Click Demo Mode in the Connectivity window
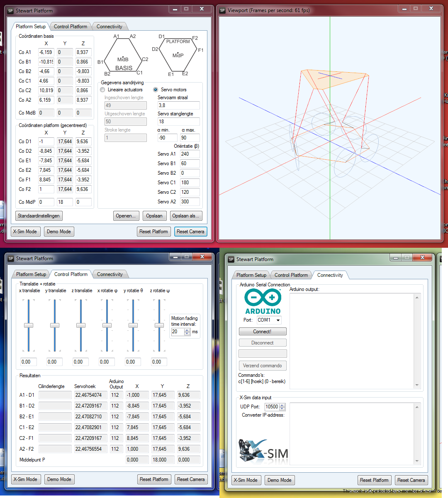Screen dimensions: 448x498 point(279,480)
